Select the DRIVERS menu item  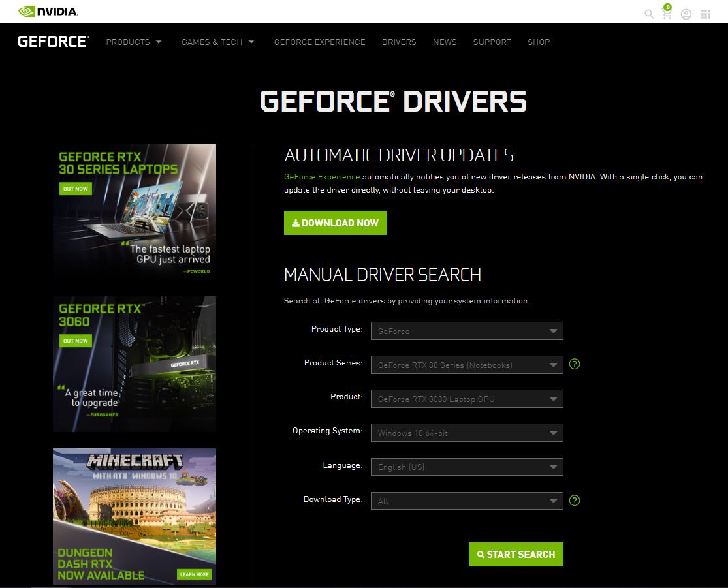[x=399, y=42]
